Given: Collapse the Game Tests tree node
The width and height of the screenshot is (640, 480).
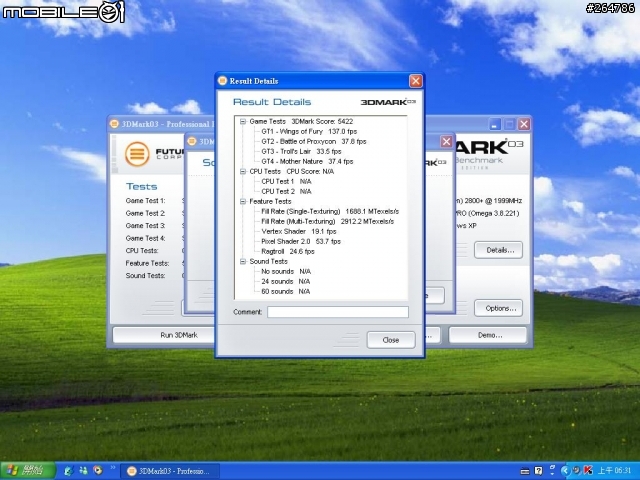Looking at the screenshot, I should [x=243, y=121].
